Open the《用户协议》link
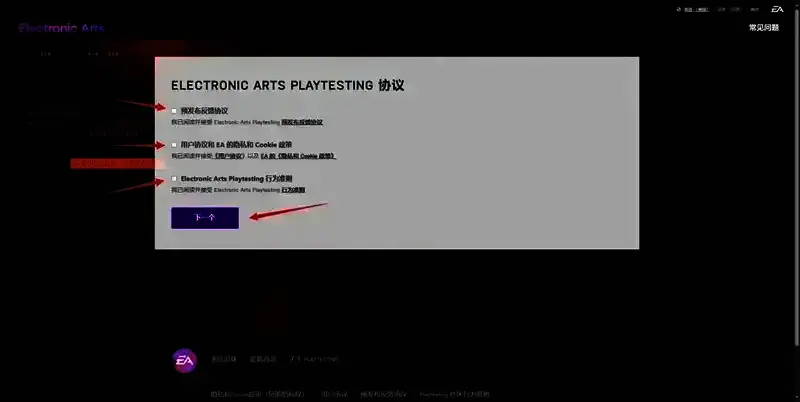The height and width of the screenshot is (402, 800). (228, 156)
